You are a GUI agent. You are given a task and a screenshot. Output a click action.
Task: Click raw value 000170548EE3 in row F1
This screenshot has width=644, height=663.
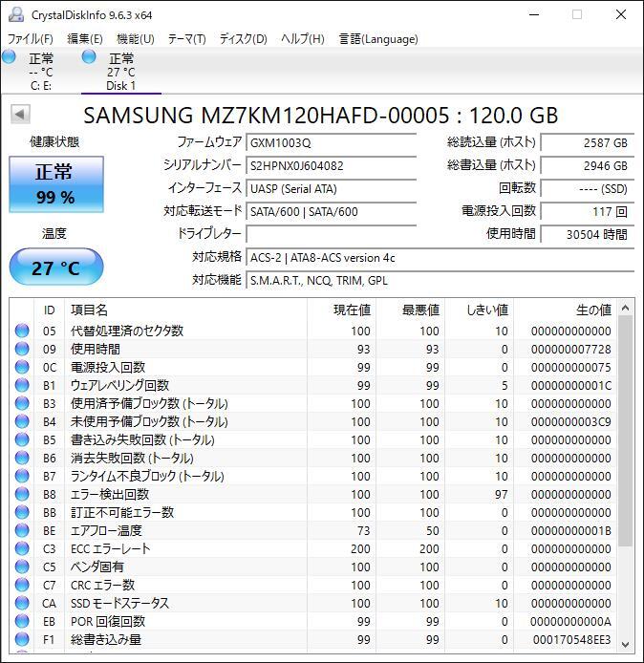pyautogui.click(x=571, y=640)
